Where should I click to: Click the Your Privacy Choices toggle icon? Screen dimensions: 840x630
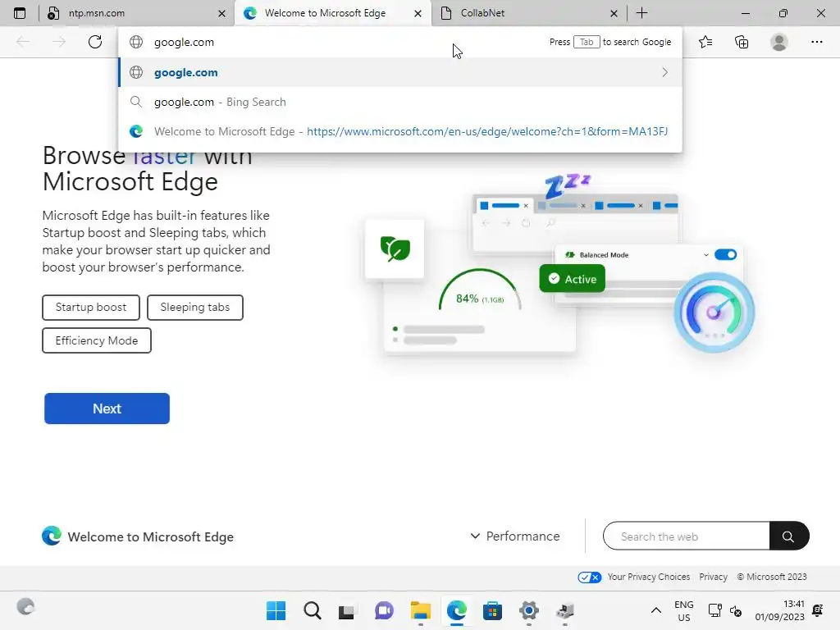click(x=589, y=577)
